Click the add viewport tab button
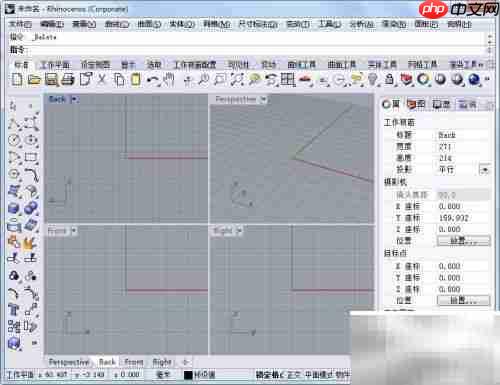Viewport: 500px width, 385px height. (186, 362)
